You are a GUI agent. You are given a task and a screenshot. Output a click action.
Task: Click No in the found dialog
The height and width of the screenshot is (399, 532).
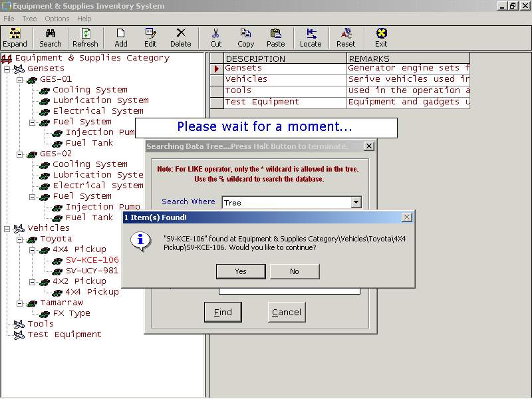tap(295, 271)
